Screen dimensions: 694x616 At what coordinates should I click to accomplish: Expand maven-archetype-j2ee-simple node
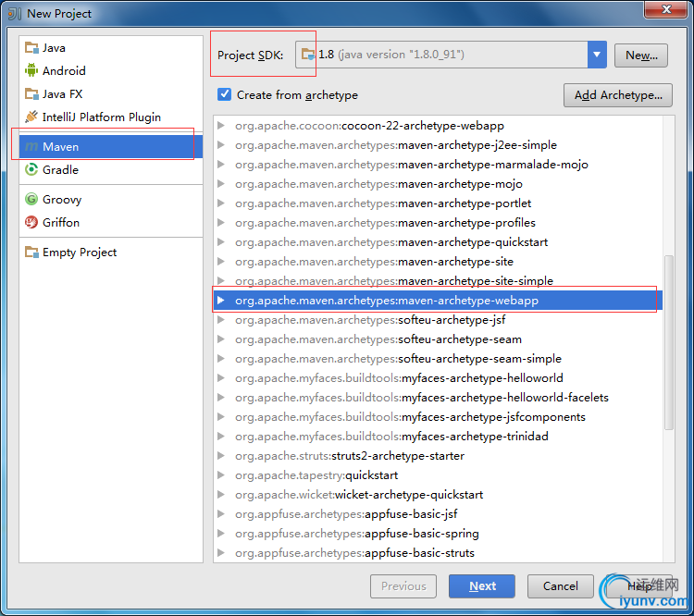[x=221, y=145]
